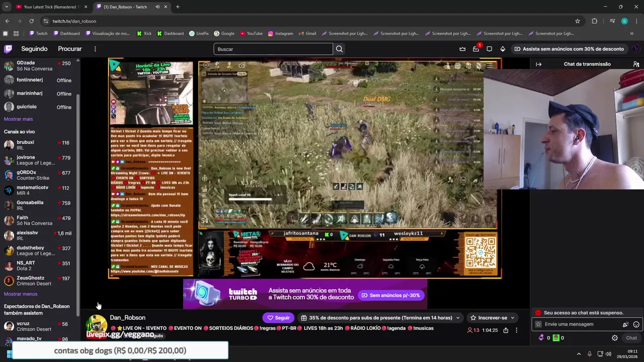Open the Instagram bookmark
The image size is (644, 362).
[280, 34]
